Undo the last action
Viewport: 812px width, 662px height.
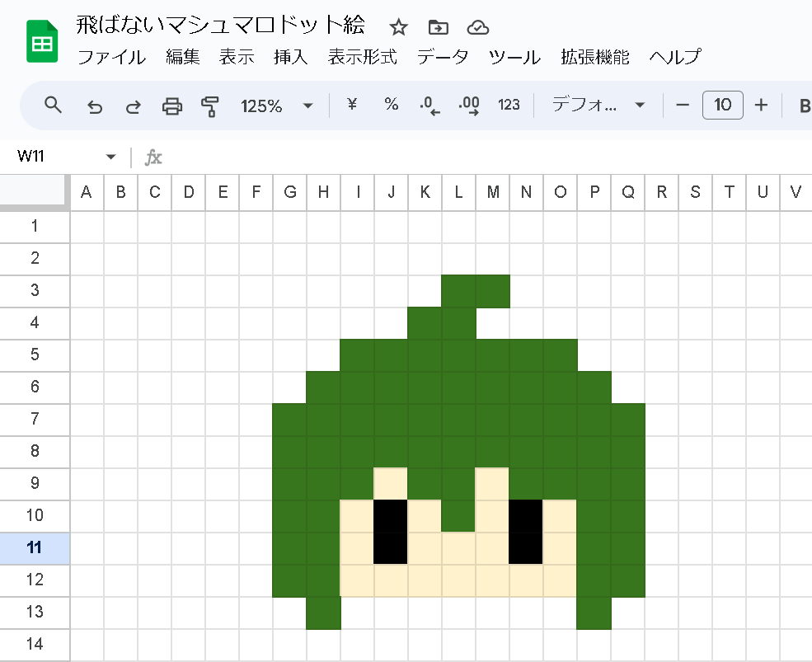click(94, 106)
